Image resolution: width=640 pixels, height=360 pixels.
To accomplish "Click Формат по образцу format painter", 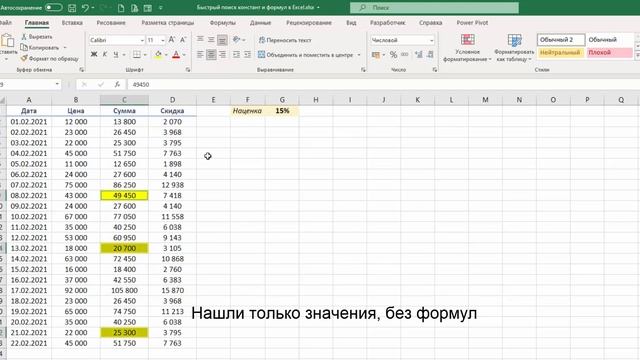I will tap(49, 59).
